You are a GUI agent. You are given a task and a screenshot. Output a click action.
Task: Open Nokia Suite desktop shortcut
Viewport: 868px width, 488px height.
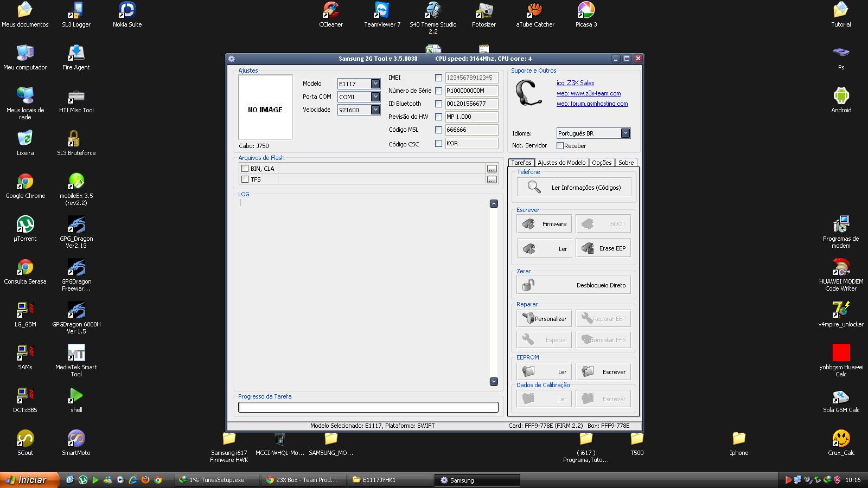coord(127,15)
